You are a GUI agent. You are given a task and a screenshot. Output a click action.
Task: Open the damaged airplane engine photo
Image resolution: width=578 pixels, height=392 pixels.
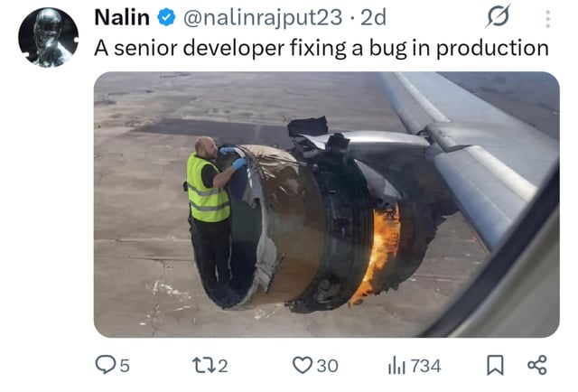(327, 204)
